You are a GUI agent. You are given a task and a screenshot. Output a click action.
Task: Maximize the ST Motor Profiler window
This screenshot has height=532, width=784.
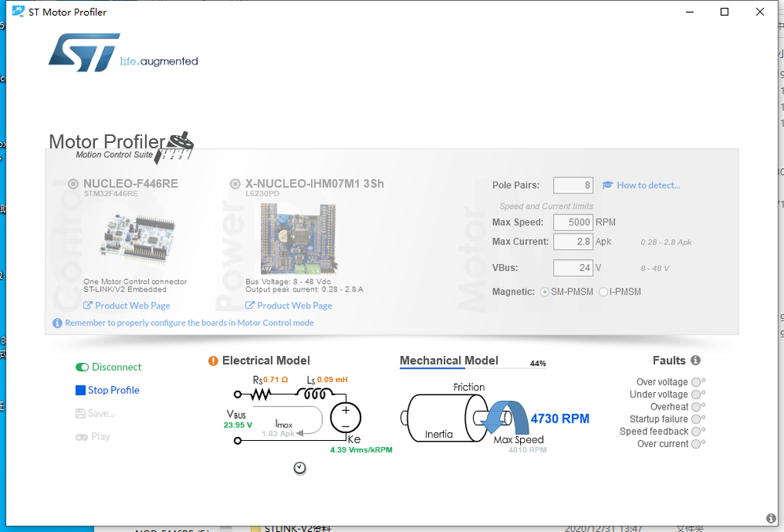coord(724,12)
